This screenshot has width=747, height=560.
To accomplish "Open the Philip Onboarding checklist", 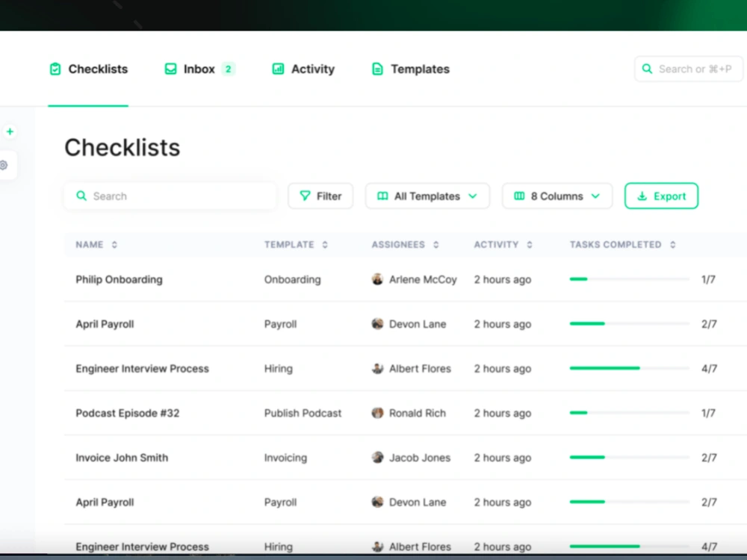I will point(119,279).
